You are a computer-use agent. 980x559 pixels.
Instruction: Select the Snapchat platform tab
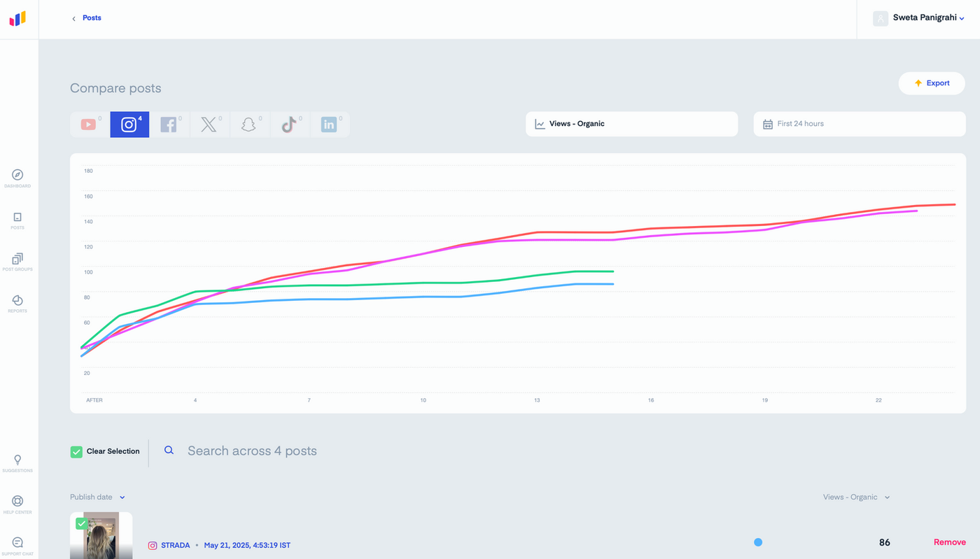pos(249,125)
